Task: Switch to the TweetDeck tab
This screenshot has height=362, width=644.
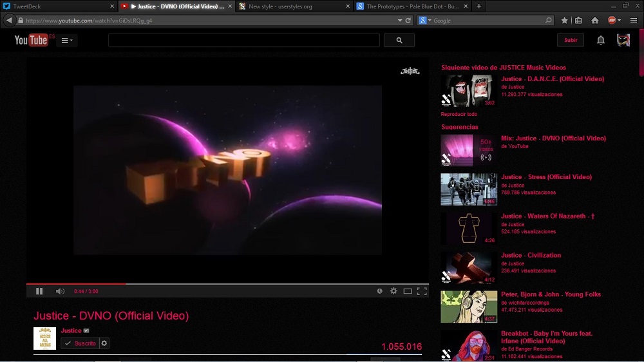Action: coord(57,6)
